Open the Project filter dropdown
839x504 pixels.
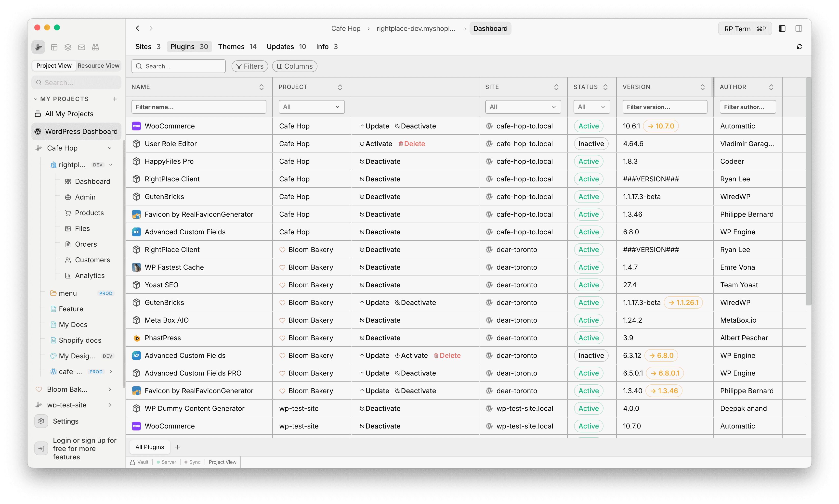[311, 107]
